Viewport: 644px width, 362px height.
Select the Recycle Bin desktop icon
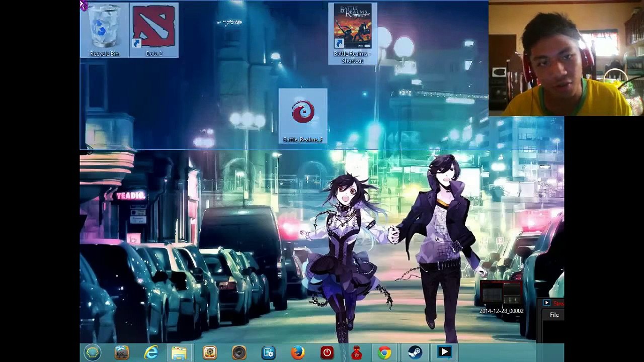[104, 30]
